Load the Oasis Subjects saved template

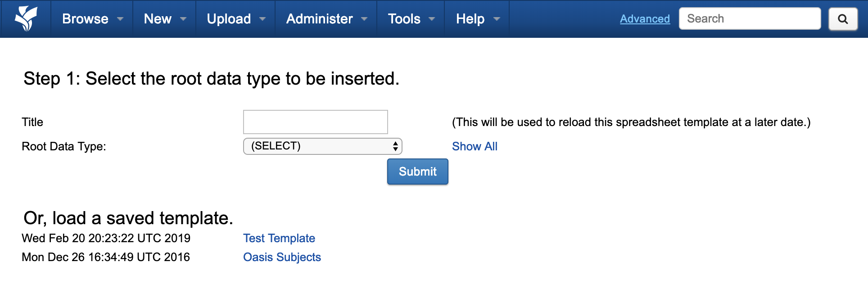282,257
